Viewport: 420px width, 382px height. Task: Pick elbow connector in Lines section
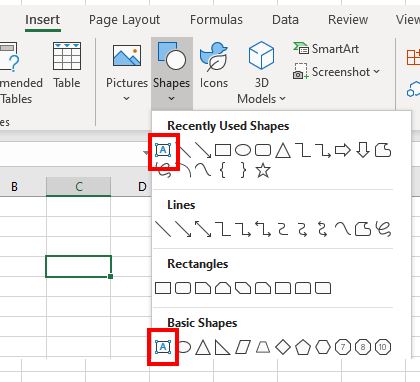223,229
